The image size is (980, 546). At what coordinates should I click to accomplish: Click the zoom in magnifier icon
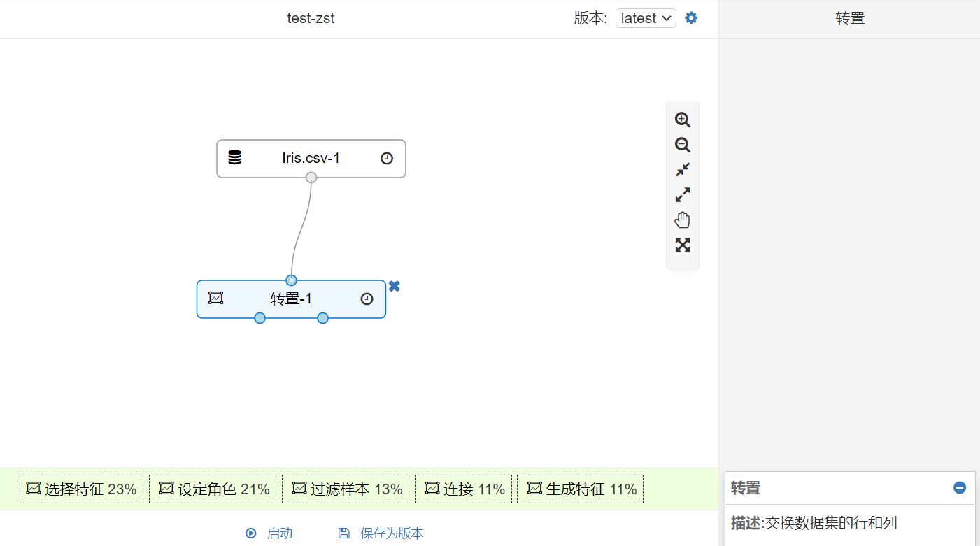coord(683,120)
